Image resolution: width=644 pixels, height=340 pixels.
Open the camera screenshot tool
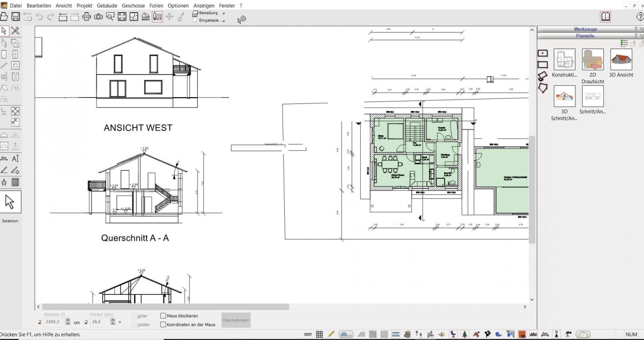[x=98, y=17]
